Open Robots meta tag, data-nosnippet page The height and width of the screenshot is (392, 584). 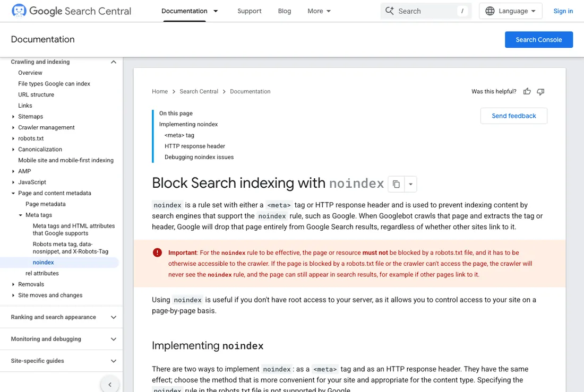pyautogui.click(x=71, y=248)
